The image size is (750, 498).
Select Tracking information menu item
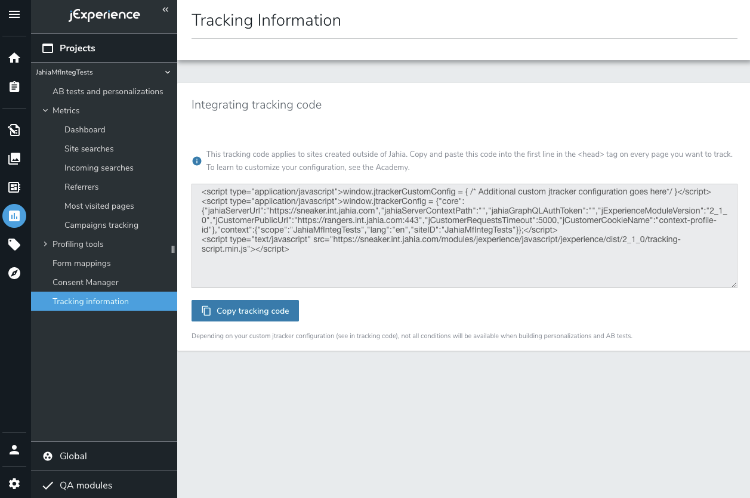[x=104, y=301]
